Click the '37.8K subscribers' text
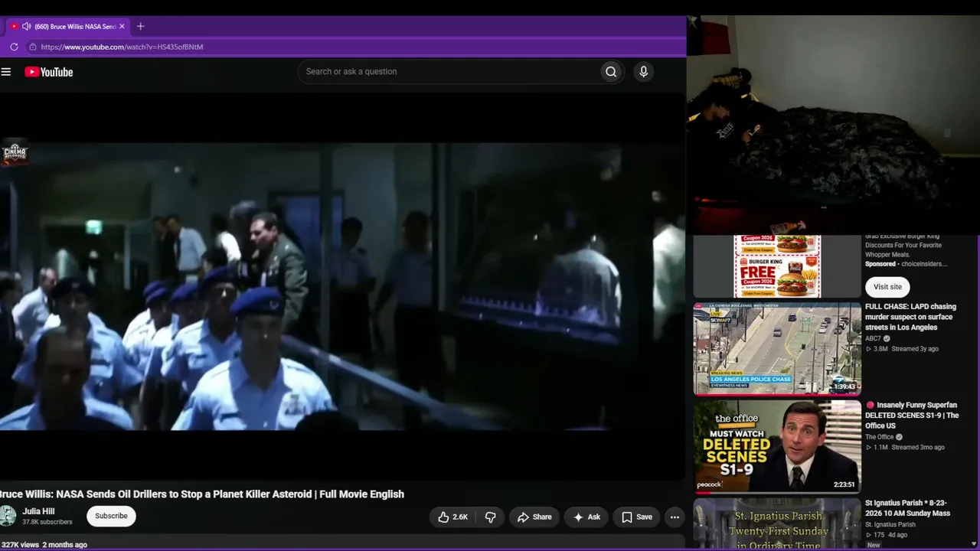The width and height of the screenshot is (980, 551). [47, 522]
